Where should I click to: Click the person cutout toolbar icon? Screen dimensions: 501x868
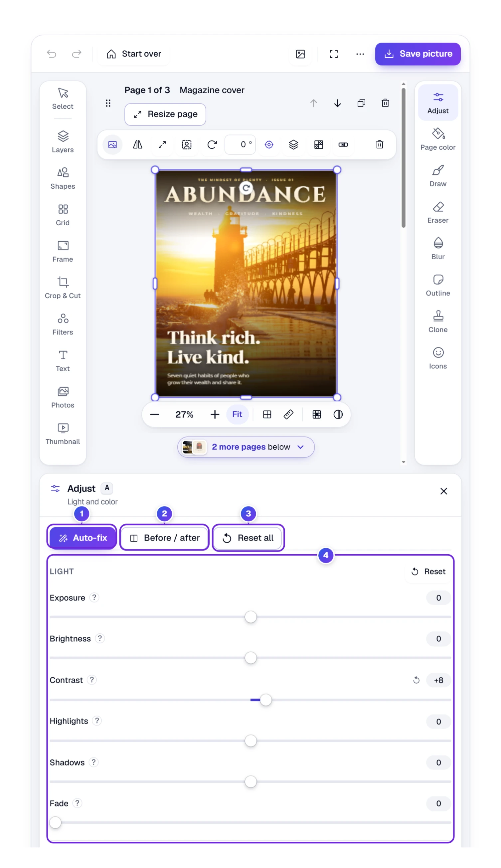click(187, 144)
